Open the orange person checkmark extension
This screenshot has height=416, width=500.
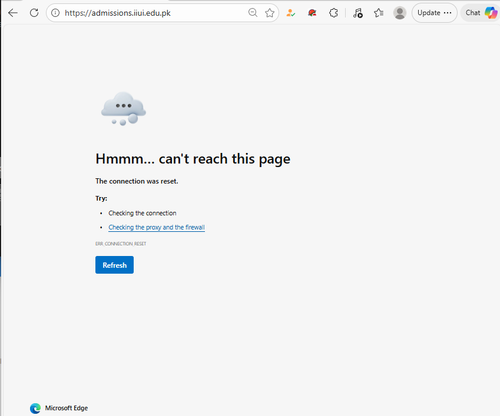tap(291, 13)
